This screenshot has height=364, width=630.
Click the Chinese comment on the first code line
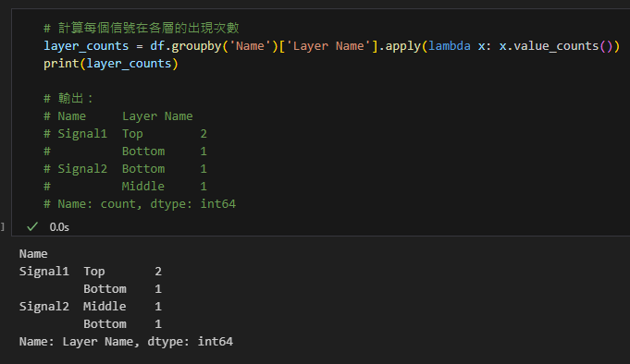tap(142, 28)
